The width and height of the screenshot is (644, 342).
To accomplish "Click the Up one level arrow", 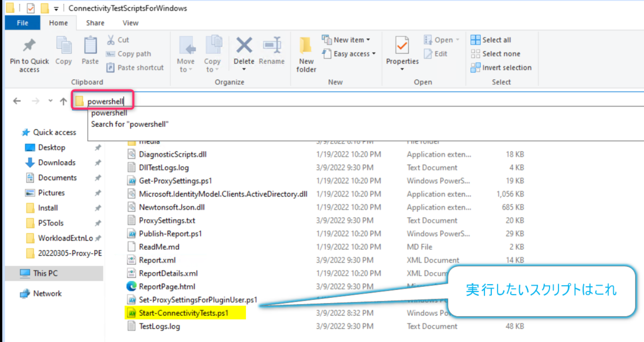I will [63, 101].
